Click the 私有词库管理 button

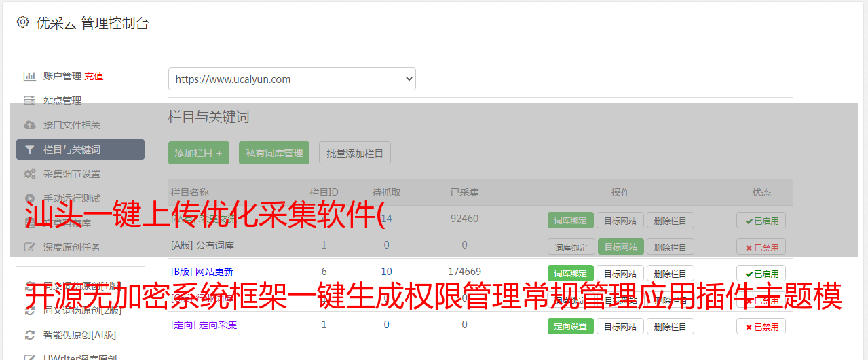point(275,153)
